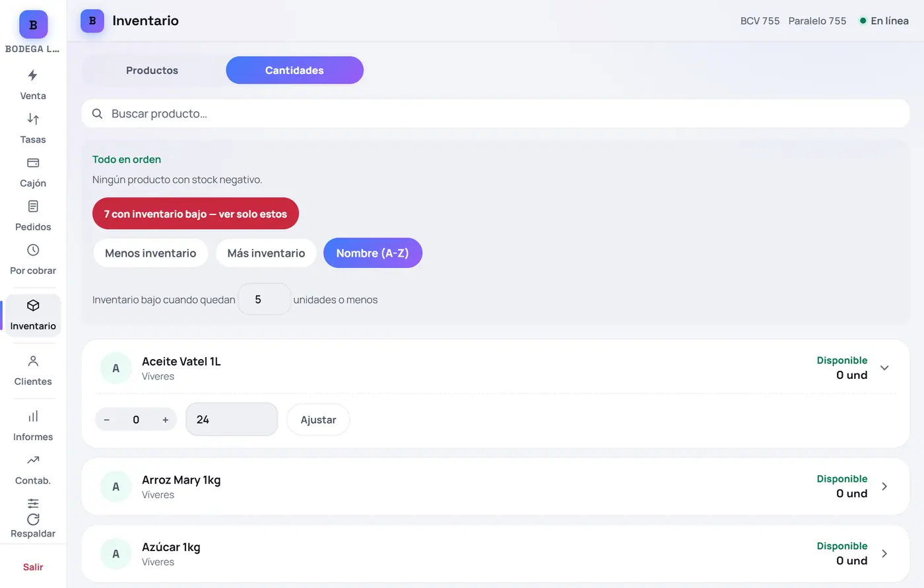Focus the Buscar producto search field
Screen dimensions: 924x588
click(496, 114)
